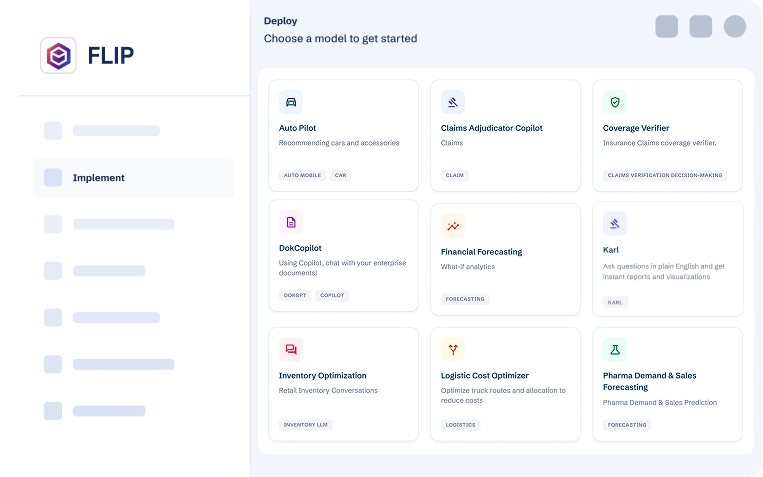763x477 pixels.
Task: Click the Pharma Demand flask icon
Action: [x=615, y=350]
